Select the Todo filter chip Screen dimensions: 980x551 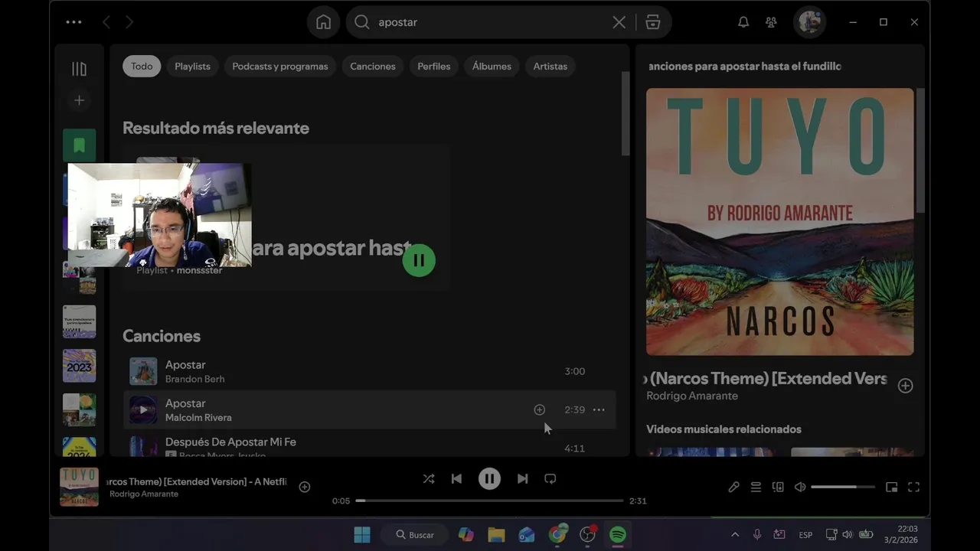pos(142,66)
